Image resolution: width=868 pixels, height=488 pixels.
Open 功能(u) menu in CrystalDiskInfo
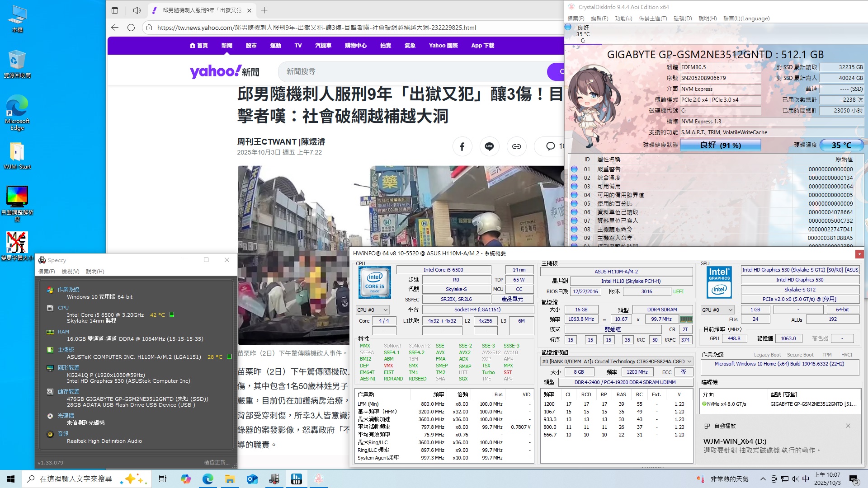623,19
